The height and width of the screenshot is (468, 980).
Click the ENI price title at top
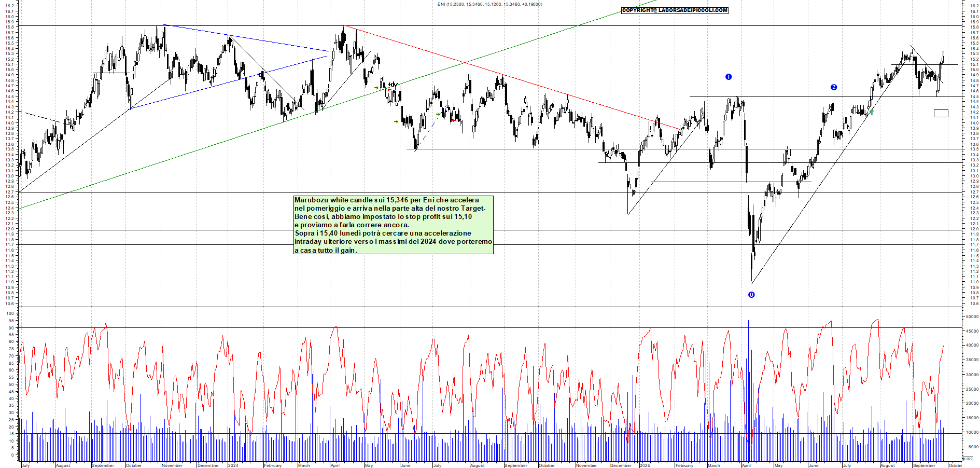490,4
